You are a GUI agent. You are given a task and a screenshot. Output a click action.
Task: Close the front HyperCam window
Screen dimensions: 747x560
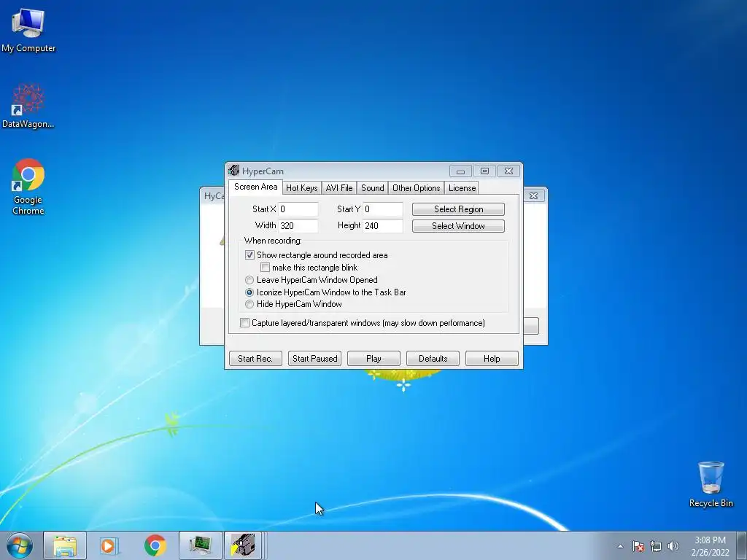508,171
